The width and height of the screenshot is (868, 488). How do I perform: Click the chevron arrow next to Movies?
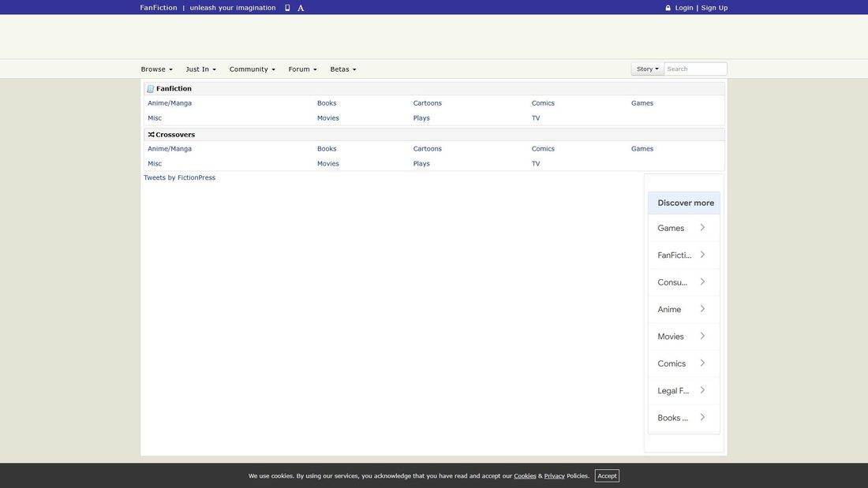tap(702, 336)
